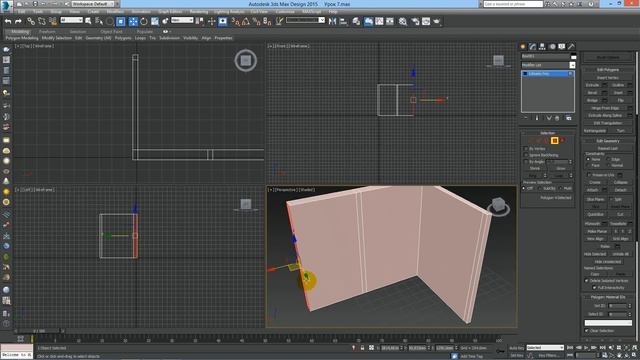Open the Material Editor icon

403,21
